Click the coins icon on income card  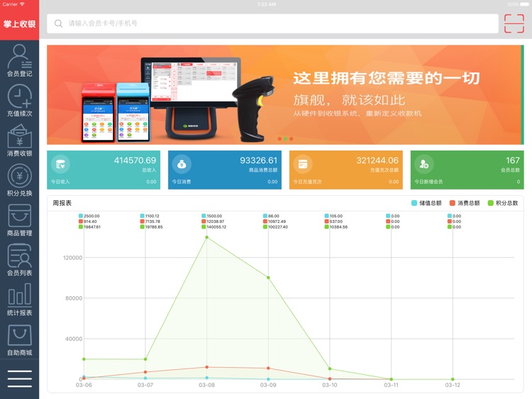pyautogui.click(x=60, y=164)
